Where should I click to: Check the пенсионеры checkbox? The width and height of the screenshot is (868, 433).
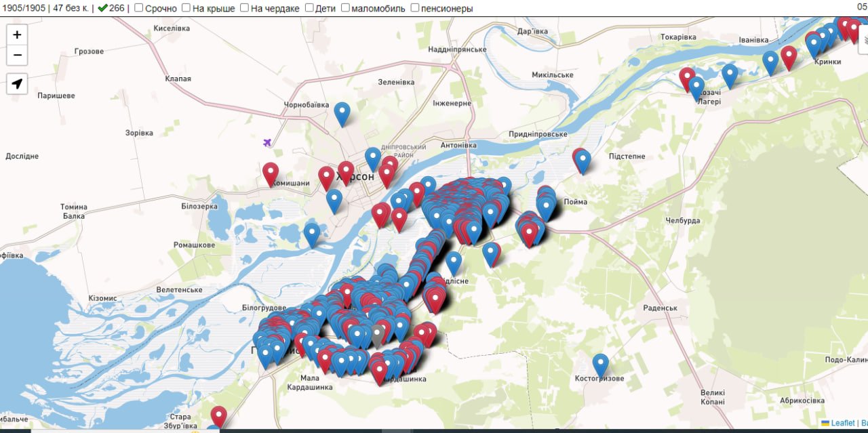click(414, 8)
